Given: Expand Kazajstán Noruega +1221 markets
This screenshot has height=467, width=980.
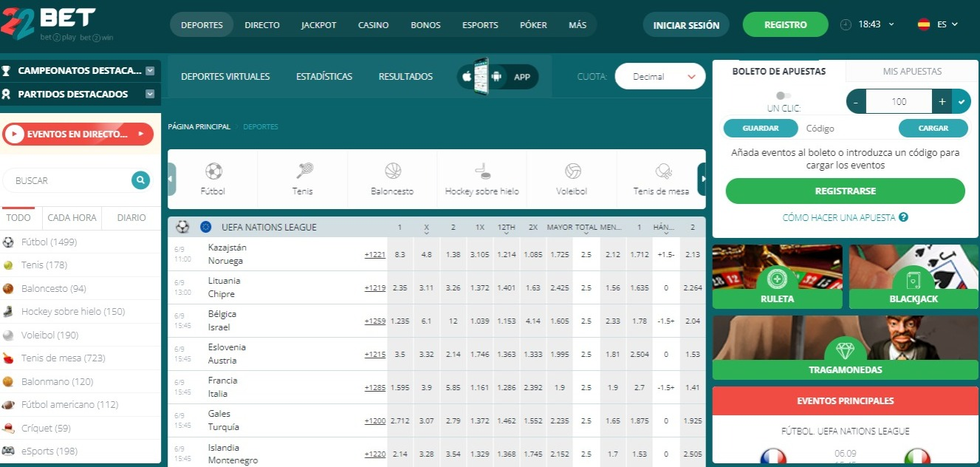Looking at the screenshot, I should click(x=375, y=254).
